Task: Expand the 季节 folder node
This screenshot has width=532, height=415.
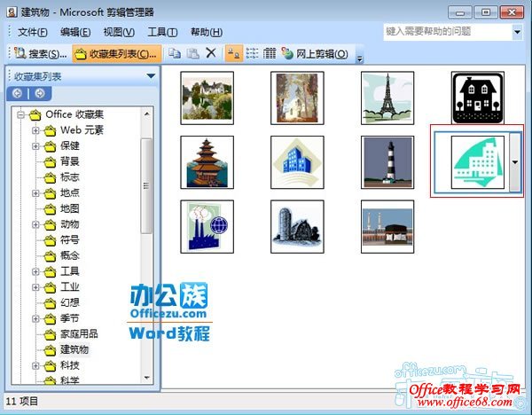Action: (x=35, y=318)
